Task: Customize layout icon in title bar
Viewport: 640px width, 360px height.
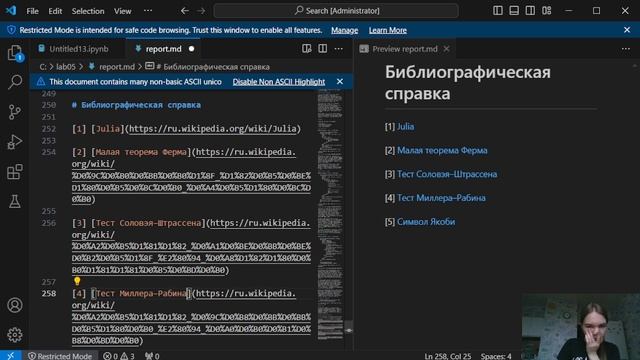Action: 547,11
